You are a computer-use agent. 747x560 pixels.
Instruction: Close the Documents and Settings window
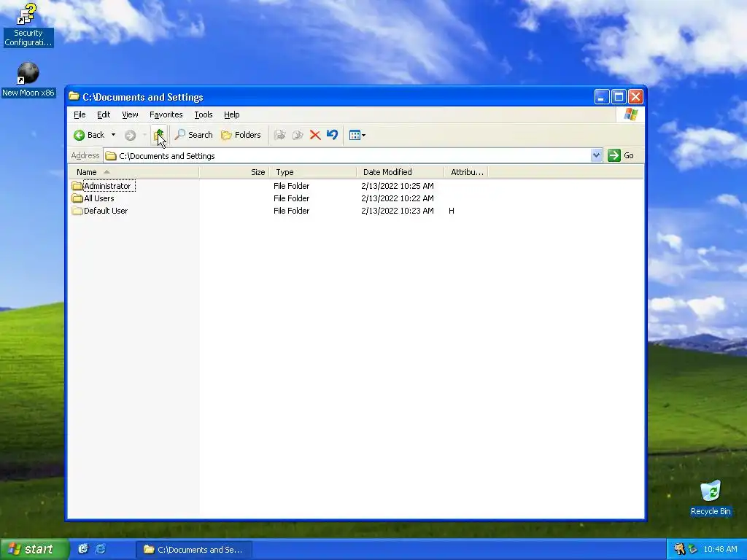click(x=635, y=97)
